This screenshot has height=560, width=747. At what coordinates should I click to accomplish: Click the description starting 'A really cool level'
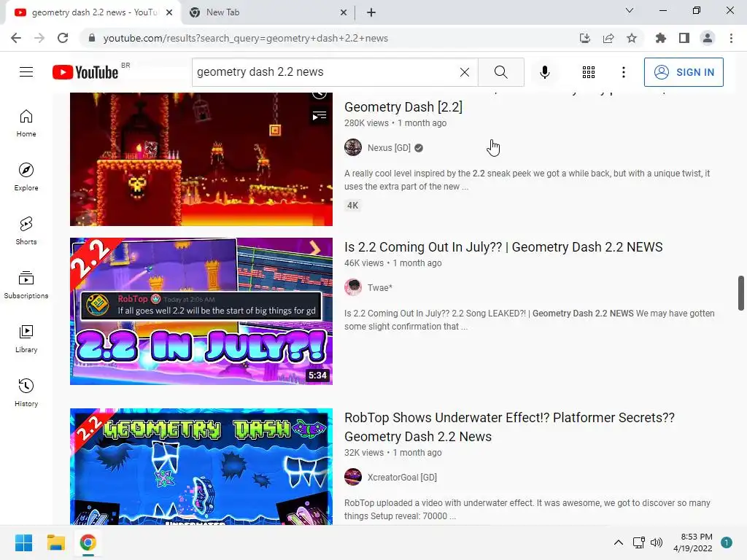pyautogui.click(x=527, y=180)
